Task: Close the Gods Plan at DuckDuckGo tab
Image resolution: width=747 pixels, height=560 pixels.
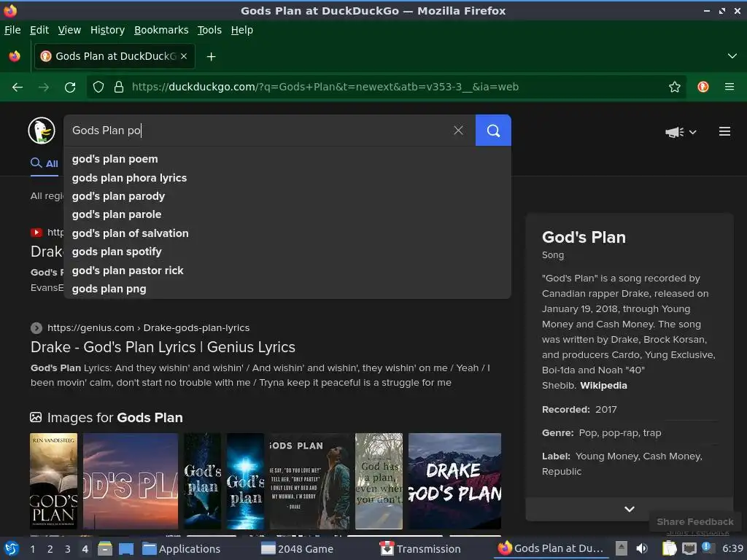Action: click(184, 56)
